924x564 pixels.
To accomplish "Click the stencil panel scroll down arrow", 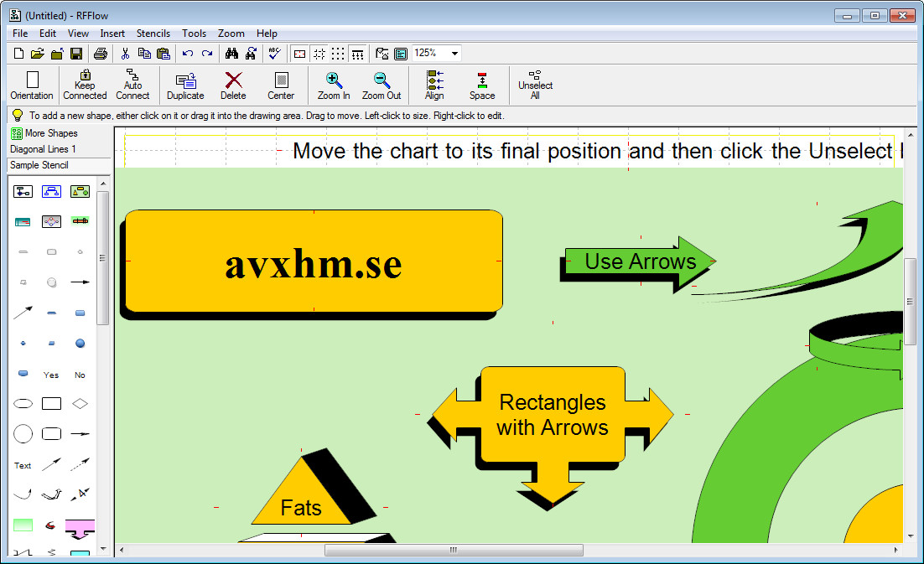I will 104,549.
